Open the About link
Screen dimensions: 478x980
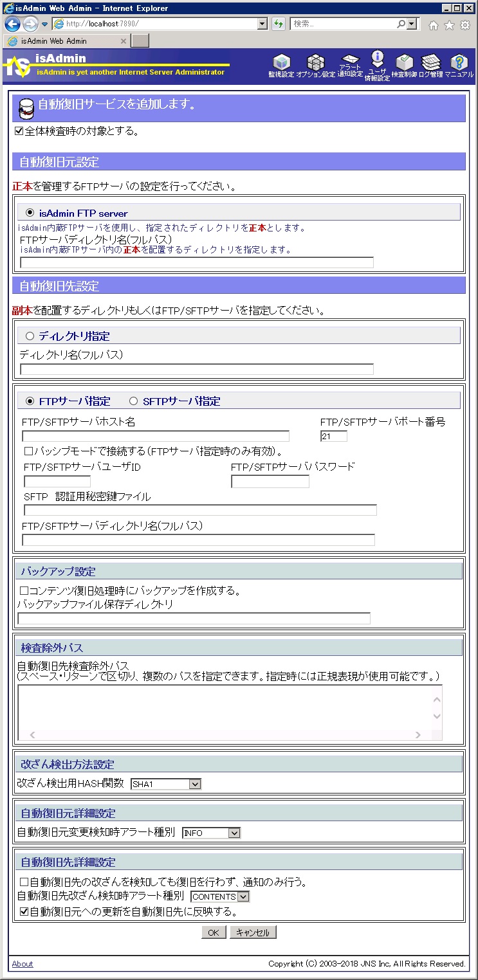pyautogui.click(x=23, y=964)
